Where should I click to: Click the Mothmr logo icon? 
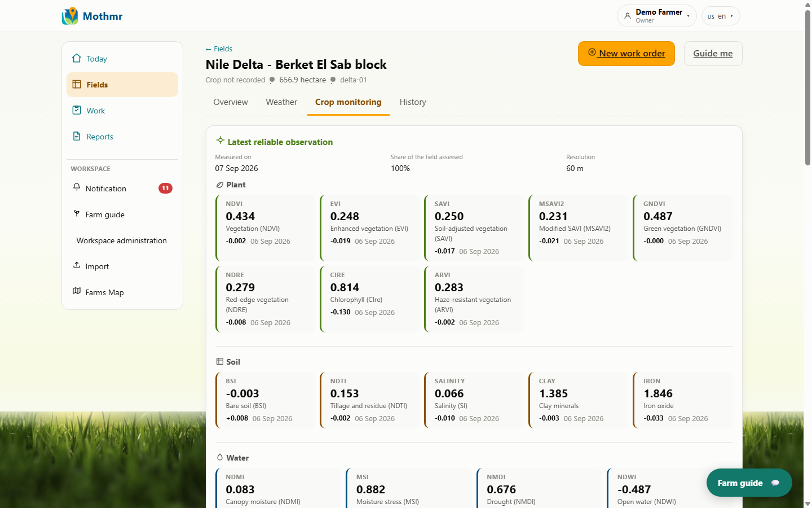click(x=70, y=16)
